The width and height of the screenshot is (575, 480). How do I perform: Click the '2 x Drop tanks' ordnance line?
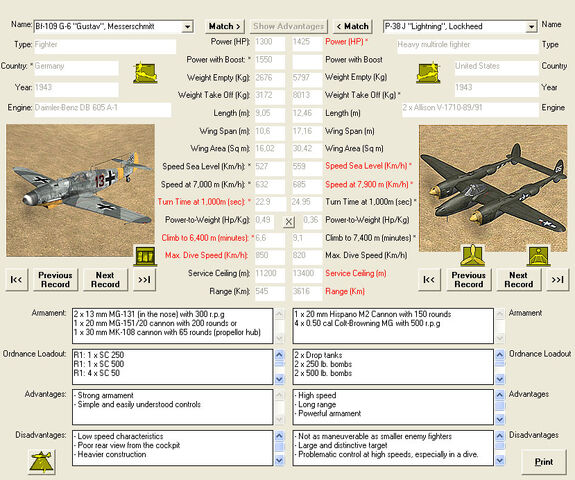click(x=318, y=355)
